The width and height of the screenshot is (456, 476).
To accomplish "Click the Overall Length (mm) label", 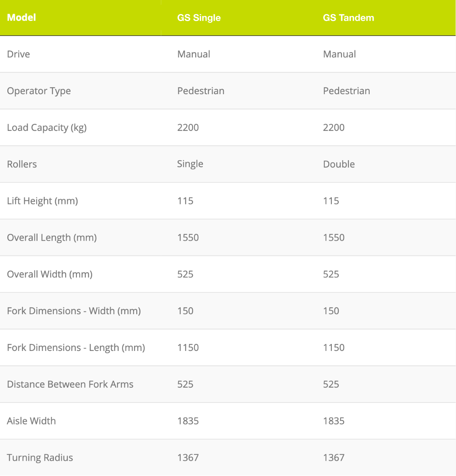I will [52, 238].
